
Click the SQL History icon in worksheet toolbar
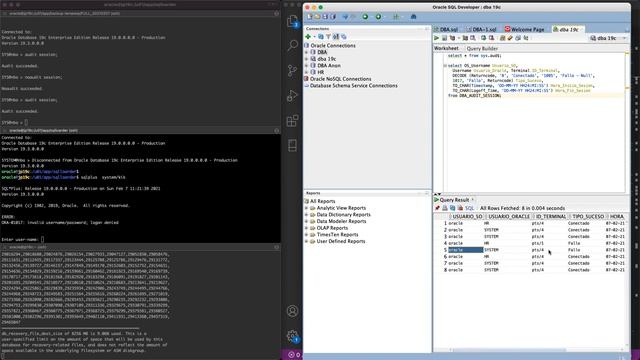tap(518, 38)
